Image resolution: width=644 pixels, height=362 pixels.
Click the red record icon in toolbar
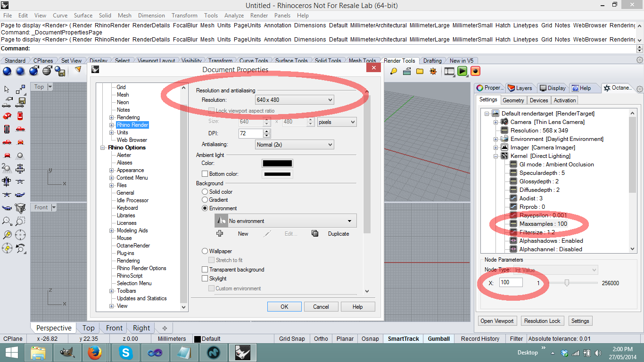coord(475,71)
